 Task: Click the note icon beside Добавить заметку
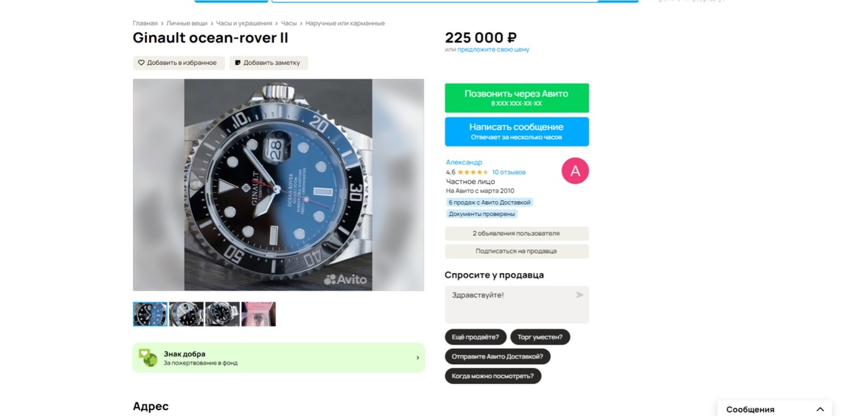coord(237,63)
